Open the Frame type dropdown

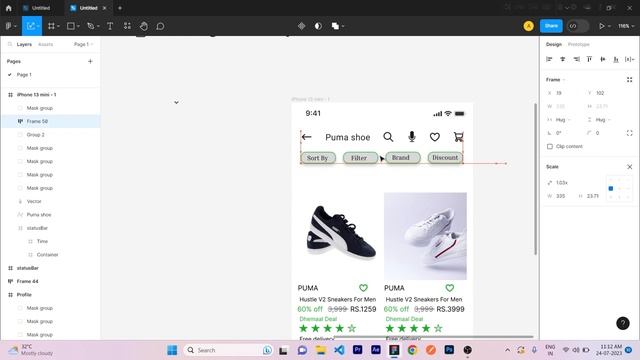(556, 80)
